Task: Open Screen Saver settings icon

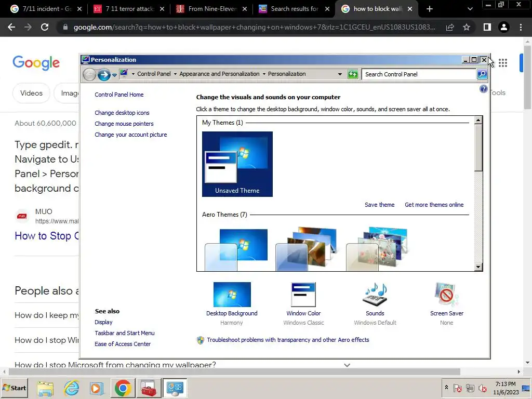Action: point(446,295)
